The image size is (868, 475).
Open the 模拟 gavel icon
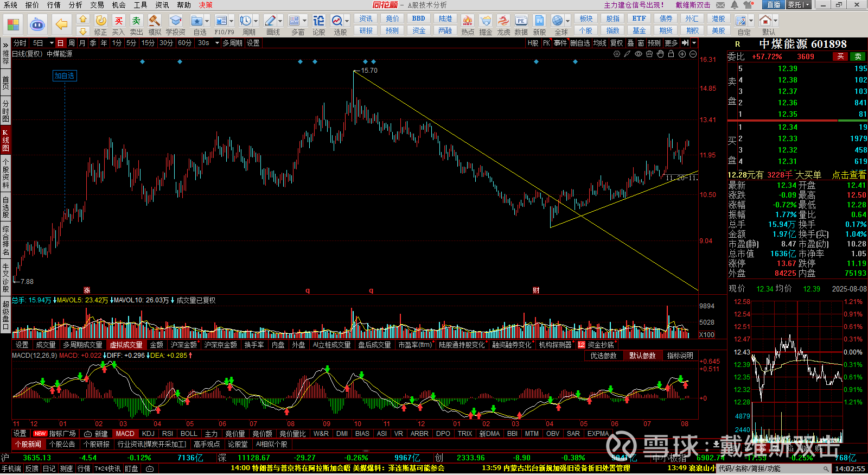(155, 21)
